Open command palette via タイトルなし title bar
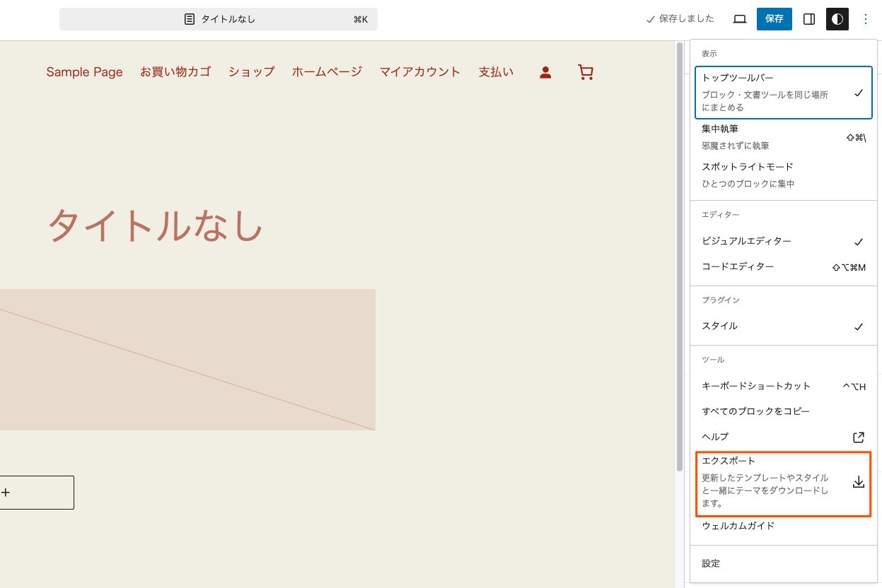Viewport: 882px width, 588px height. (x=218, y=19)
